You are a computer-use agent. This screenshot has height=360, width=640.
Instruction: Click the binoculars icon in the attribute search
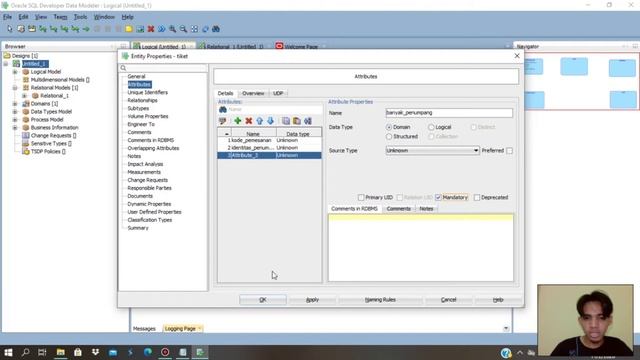click(223, 109)
